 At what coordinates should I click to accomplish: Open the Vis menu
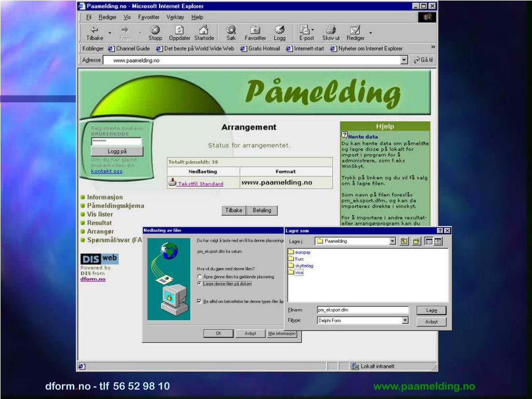127,17
